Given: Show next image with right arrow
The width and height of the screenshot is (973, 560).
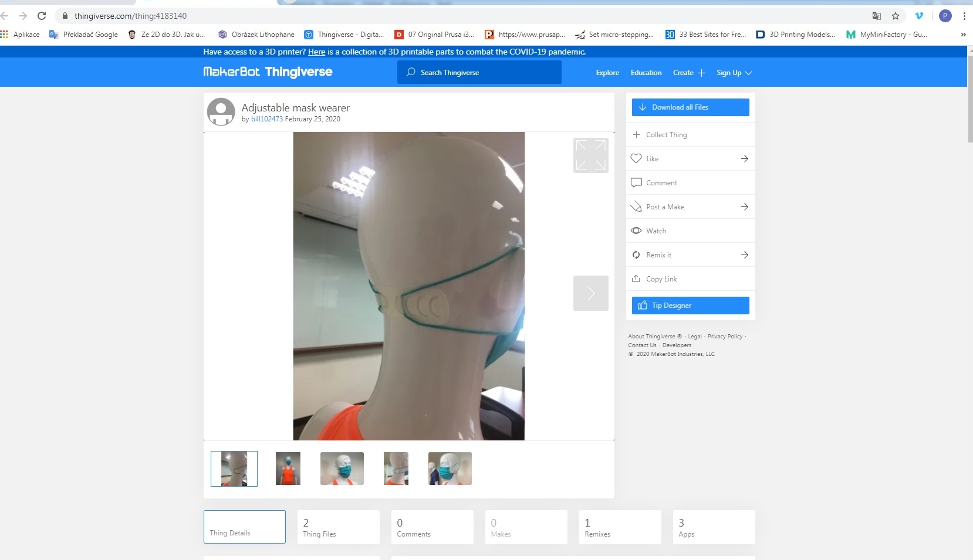Looking at the screenshot, I should [x=590, y=293].
